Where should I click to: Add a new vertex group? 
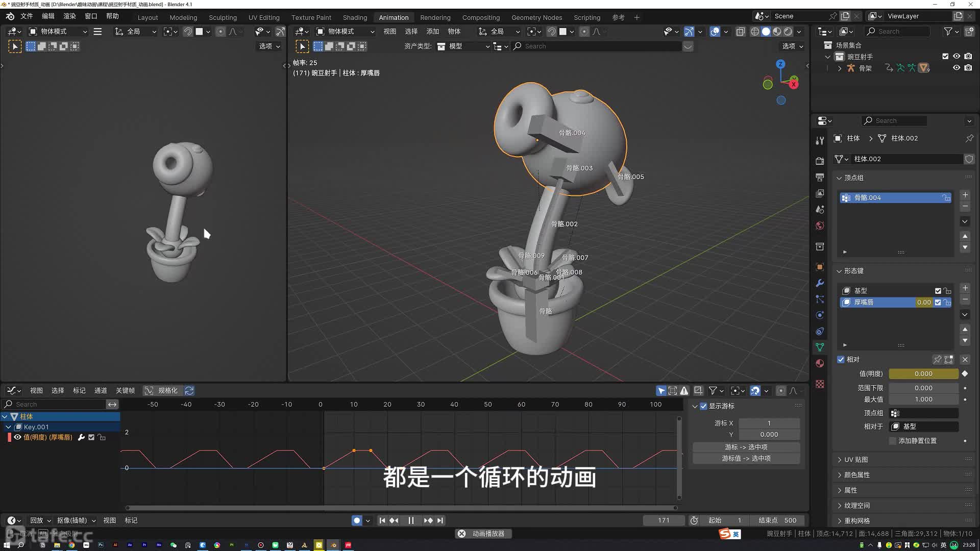[x=965, y=195]
